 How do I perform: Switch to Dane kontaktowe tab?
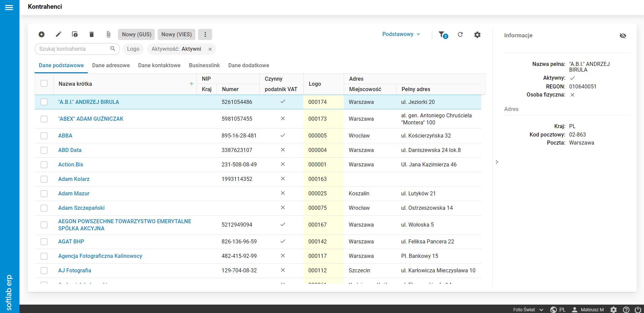point(159,66)
